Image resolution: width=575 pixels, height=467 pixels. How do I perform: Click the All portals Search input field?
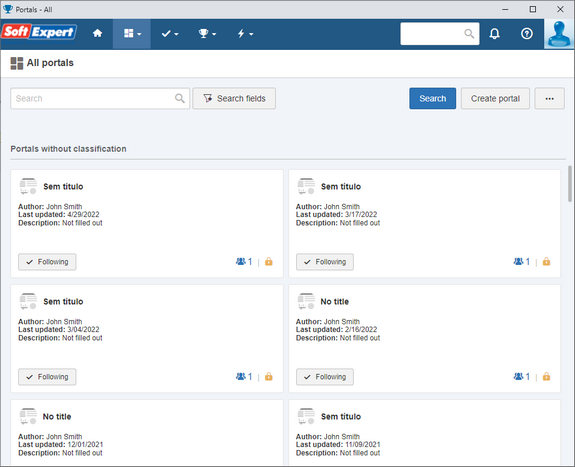(100, 98)
